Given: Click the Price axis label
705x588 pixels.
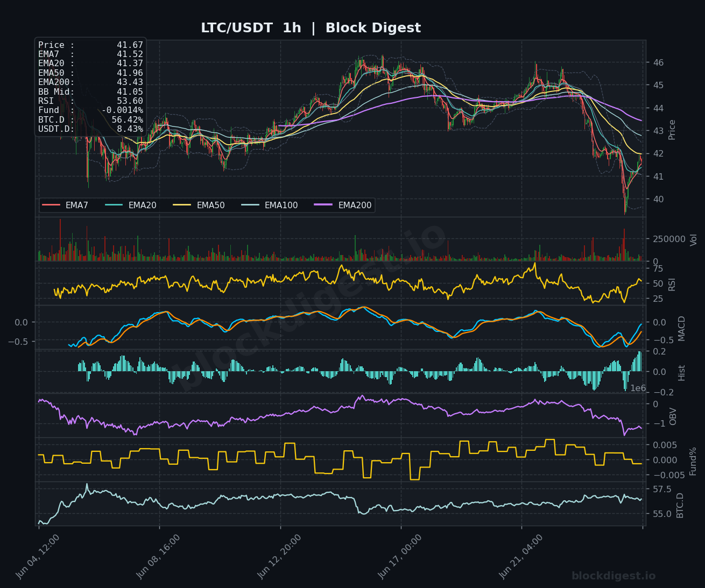Looking at the screenshot, I should [x=672, y=129].
